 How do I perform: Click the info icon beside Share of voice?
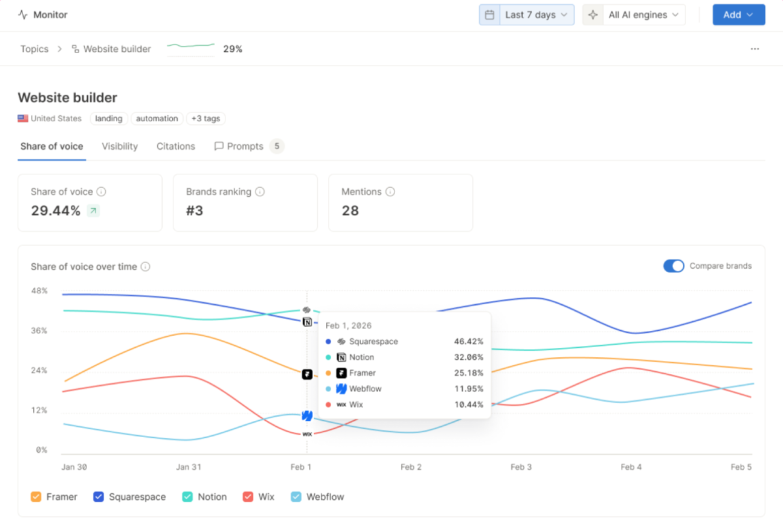(101, 192)
